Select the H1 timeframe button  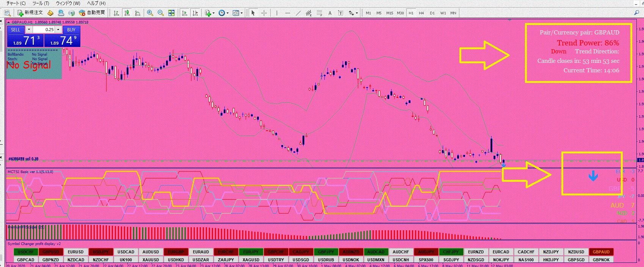click(x=411, y=13)
